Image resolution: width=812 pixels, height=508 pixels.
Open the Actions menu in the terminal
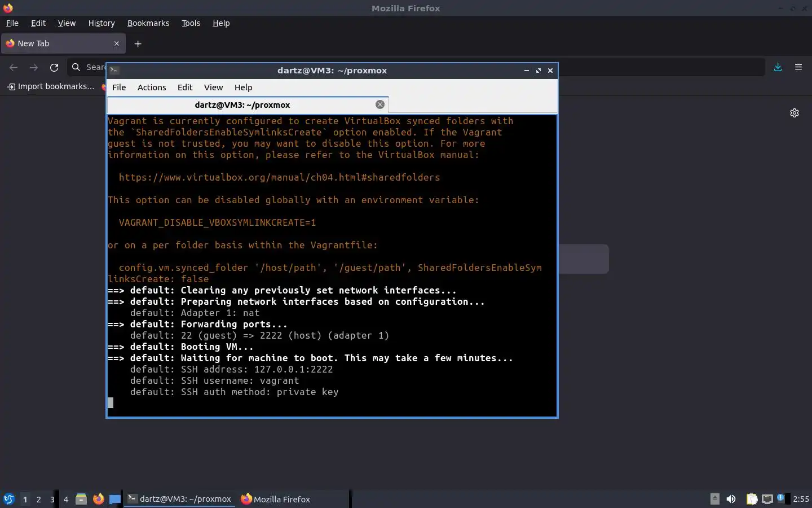click(x=152, y=87)
